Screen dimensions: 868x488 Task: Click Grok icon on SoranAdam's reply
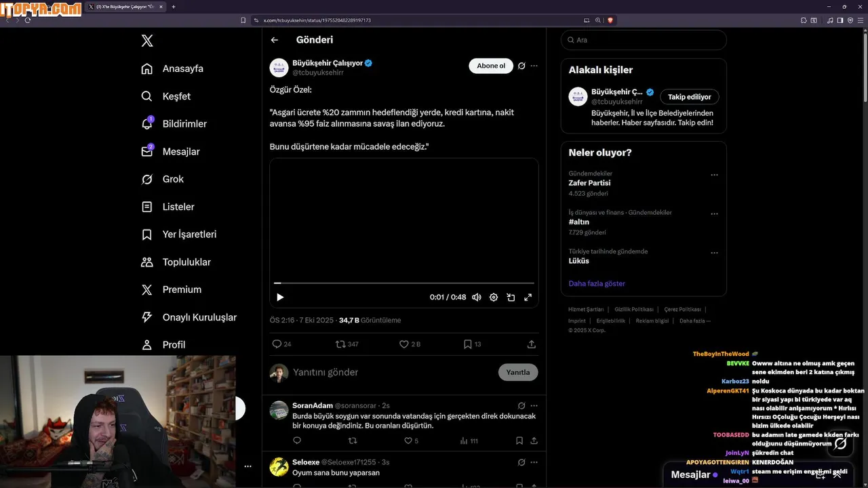521,405
